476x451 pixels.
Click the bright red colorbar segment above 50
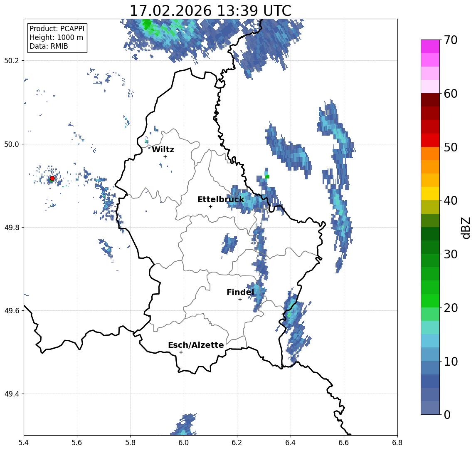(430, 140)
